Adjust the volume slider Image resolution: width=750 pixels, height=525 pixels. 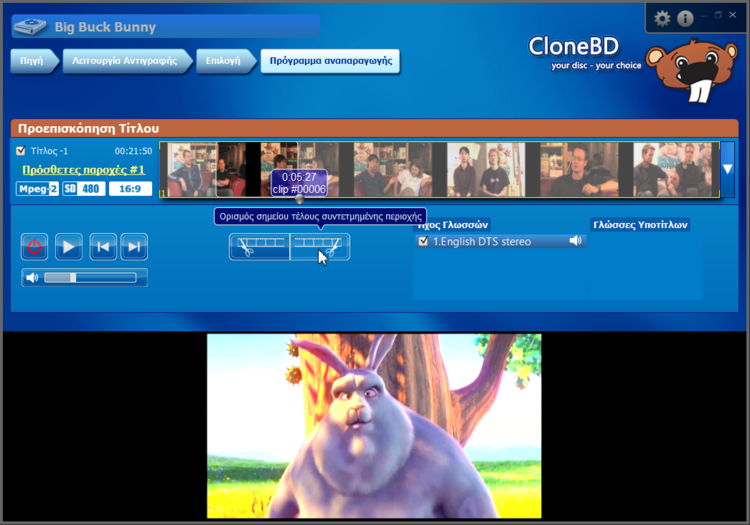point(90,278)
